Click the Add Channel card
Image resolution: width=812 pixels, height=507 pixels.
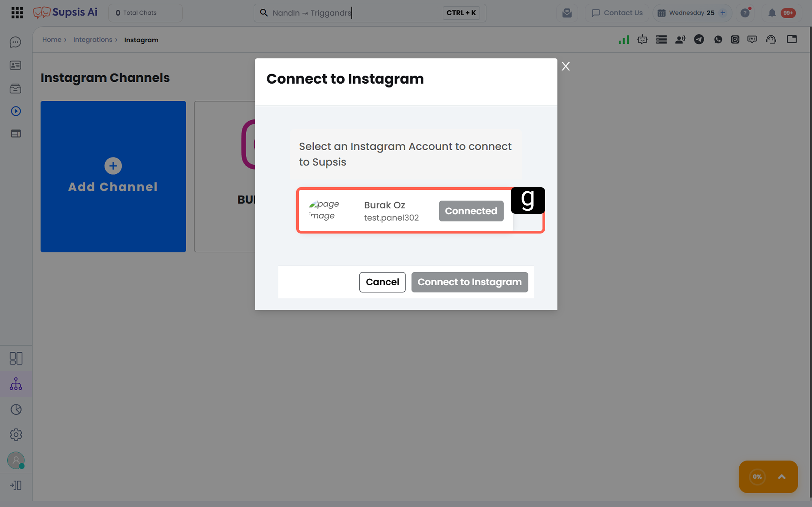click(x=113, y=176)
